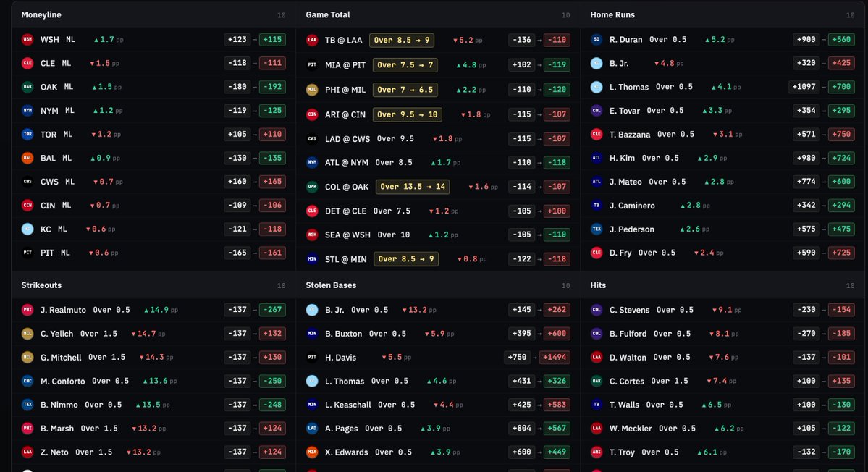Click the OAK team logo in Moneyline
868x472 pixels.
tap(27, 87)
